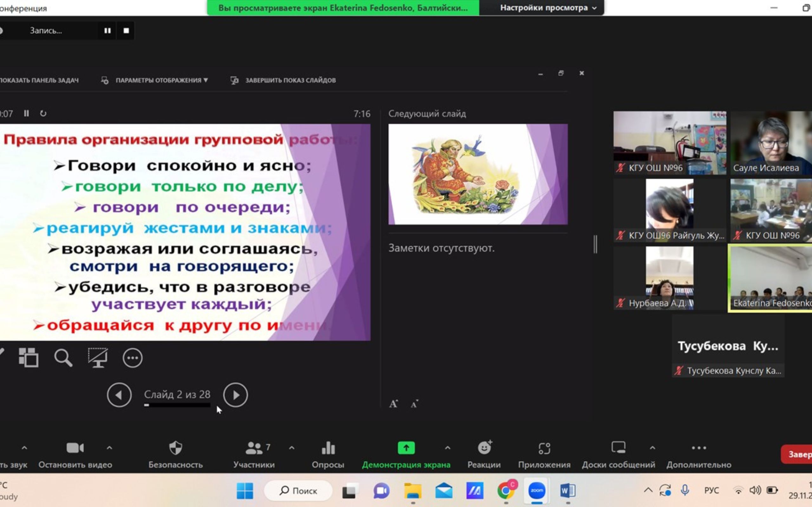Click the slide progress bar
812x507 pixels.
tap(177, 405)
